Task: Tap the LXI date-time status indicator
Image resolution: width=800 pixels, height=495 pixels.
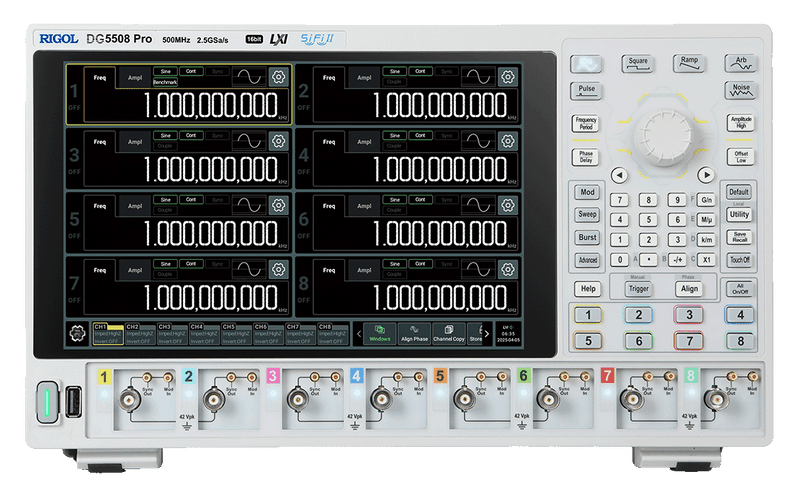Action: (x=508, y=334)
